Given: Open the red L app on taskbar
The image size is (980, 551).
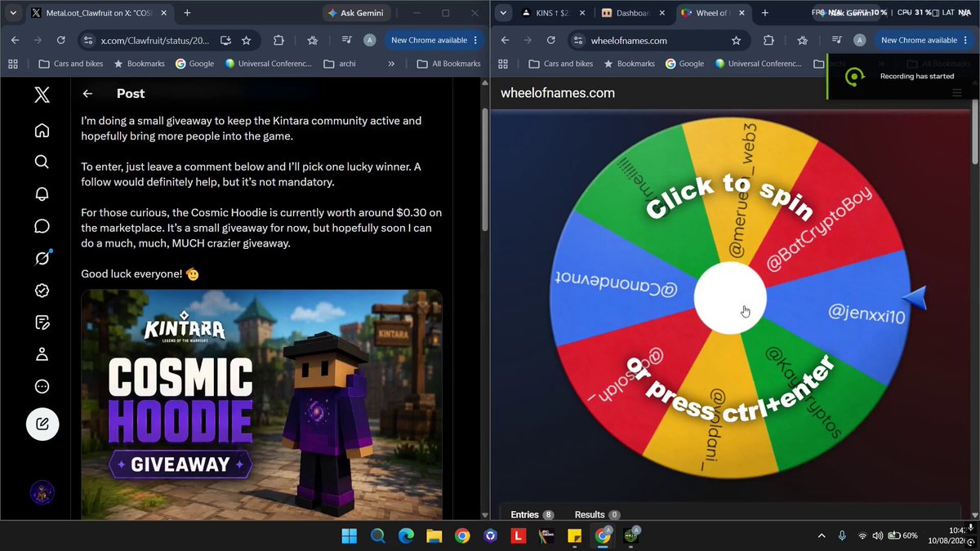Looking at the screenshot, I should tap(518, 535).
